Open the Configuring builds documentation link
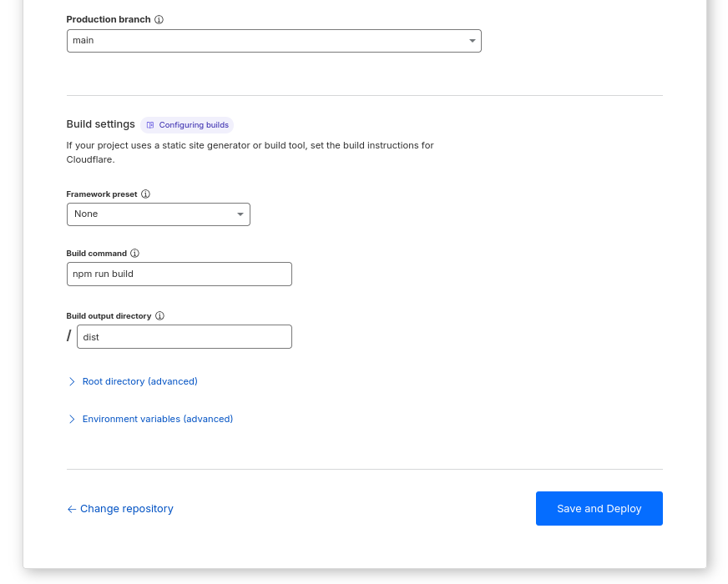728x584 pixels. click(x=187, y=125)
